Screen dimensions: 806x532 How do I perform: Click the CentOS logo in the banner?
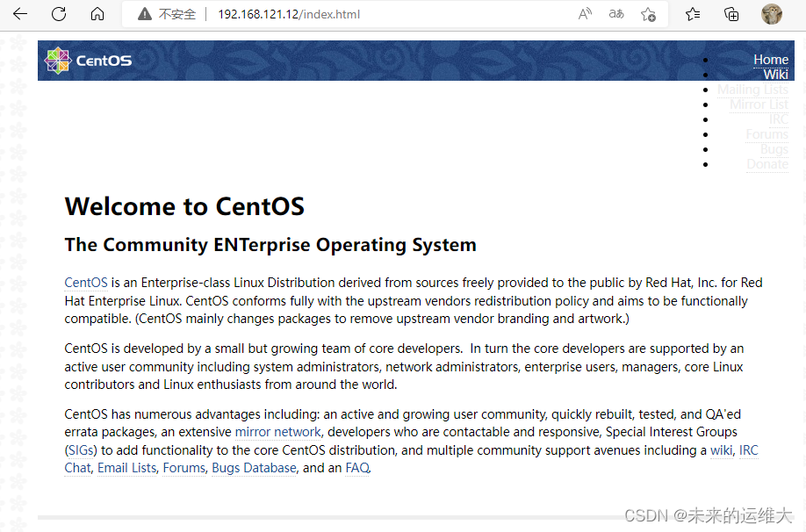[x=88, y=61]
